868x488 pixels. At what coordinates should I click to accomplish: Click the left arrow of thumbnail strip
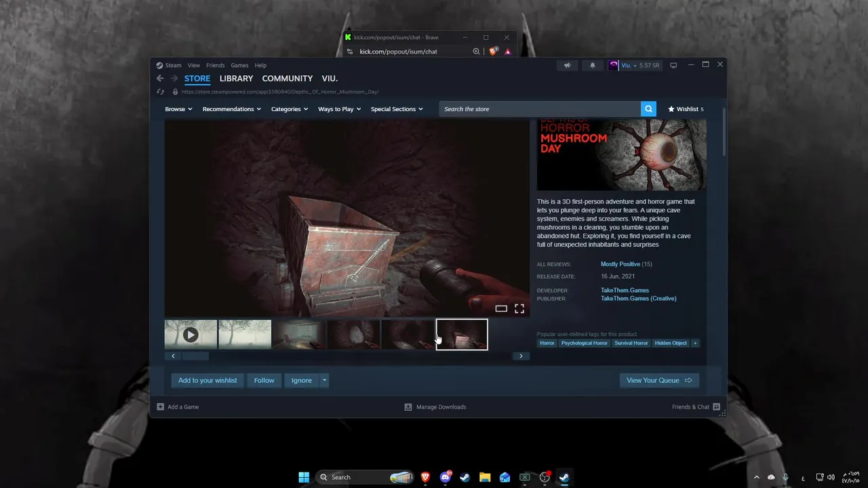point(173,356)
